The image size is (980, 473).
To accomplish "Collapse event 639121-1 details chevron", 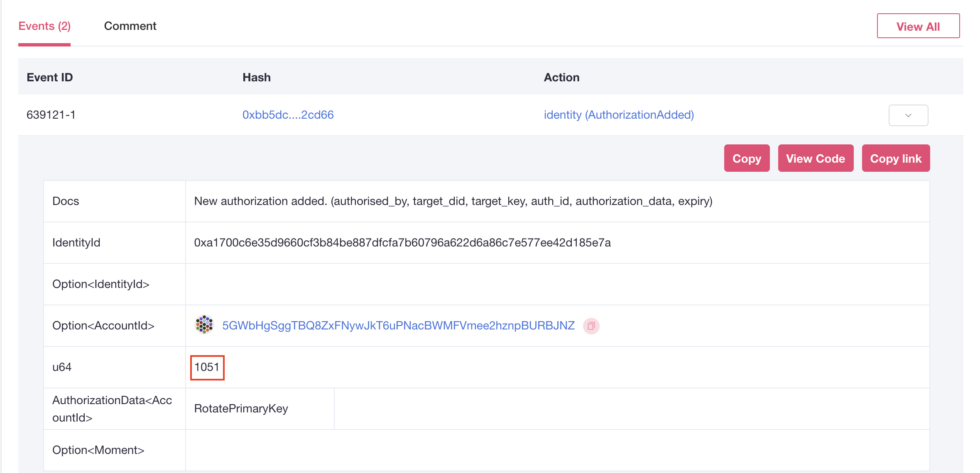I will 908,115.
